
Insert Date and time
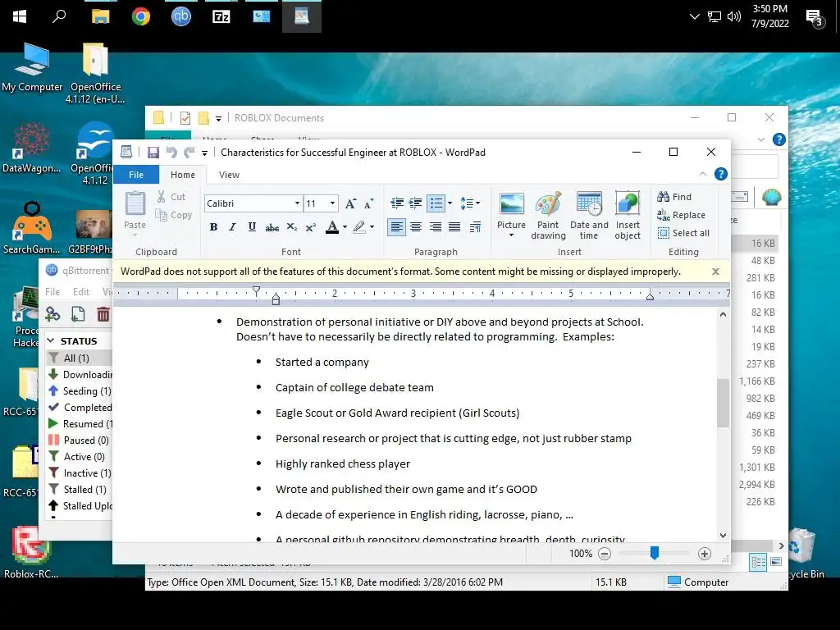(589, 216)
